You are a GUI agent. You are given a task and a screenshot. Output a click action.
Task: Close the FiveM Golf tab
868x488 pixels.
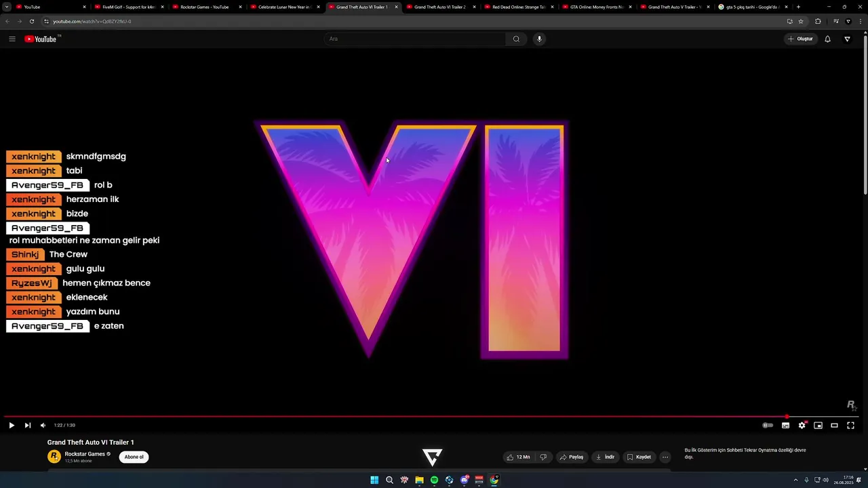click(x=162, y=7)
